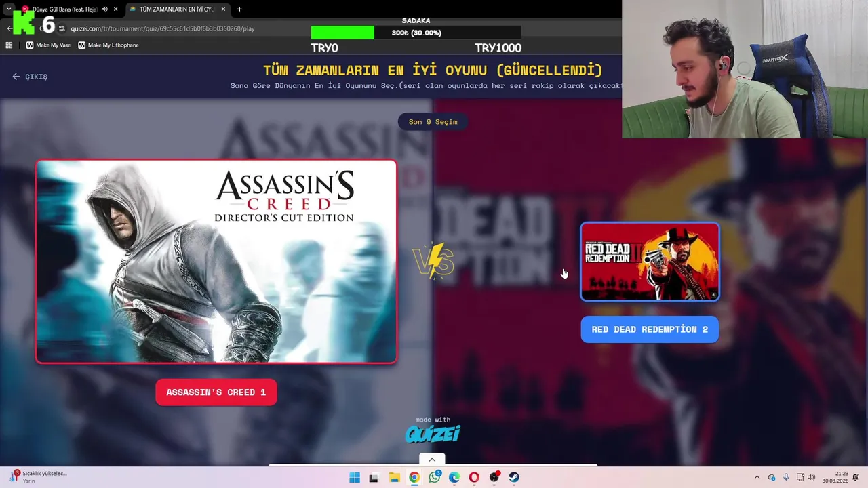Select the Assassin's Creed cover image
This screenshot has height=488, width=868.
216,262
